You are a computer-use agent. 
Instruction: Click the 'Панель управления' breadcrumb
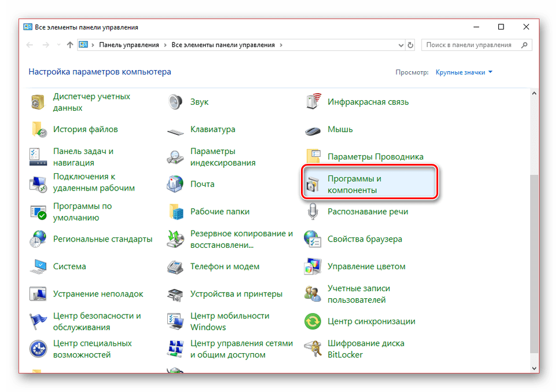(129, 45)
